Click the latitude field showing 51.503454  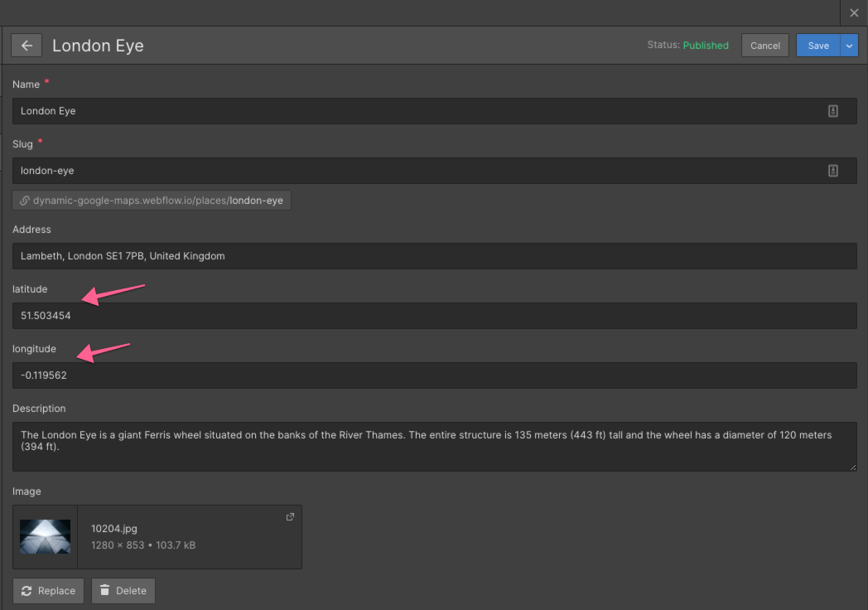pyautogui.click(x=435, y=316)
